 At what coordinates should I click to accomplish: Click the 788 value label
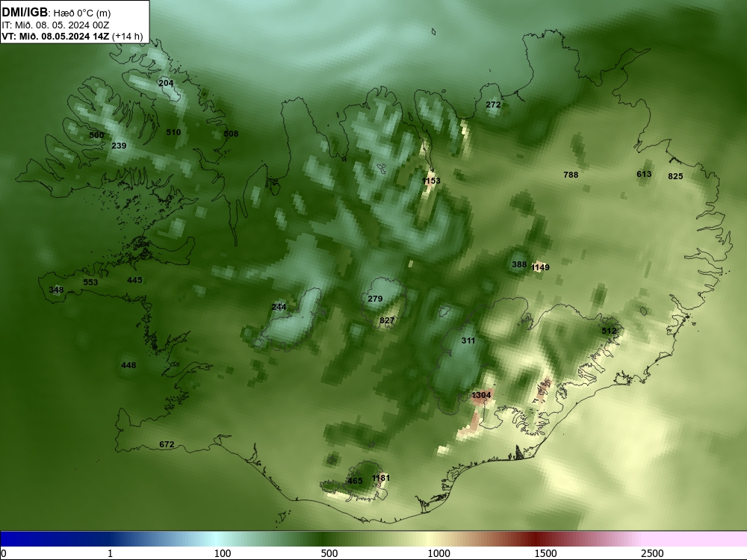click(571, 175)
